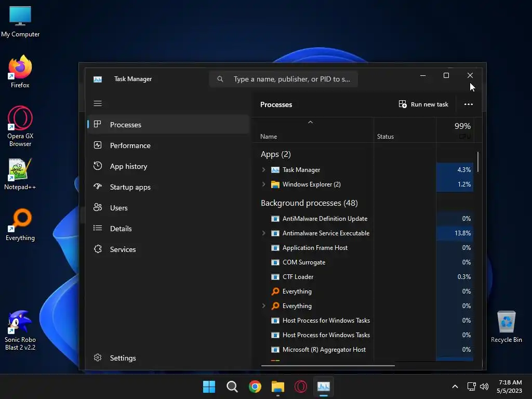Open the Windows Start menu

click(x=209, y=387)
